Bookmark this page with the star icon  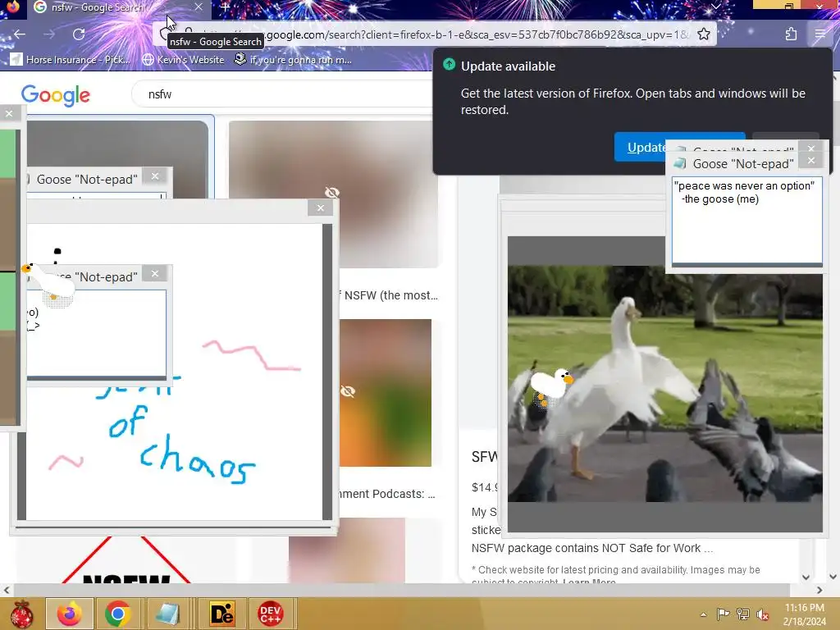click(703, 34)
